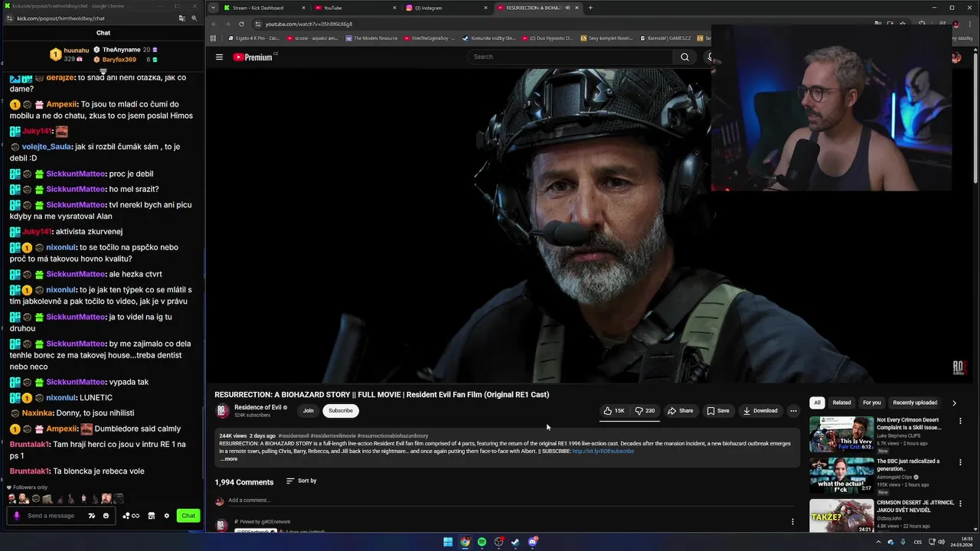
Task: Open Residence of Evil channel avatar
Action: (222, 411)
